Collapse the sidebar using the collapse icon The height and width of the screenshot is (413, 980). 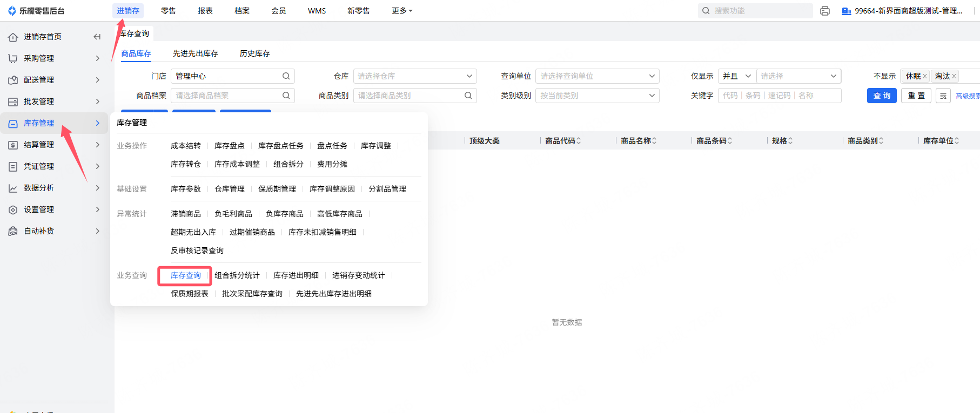[97, 37]
